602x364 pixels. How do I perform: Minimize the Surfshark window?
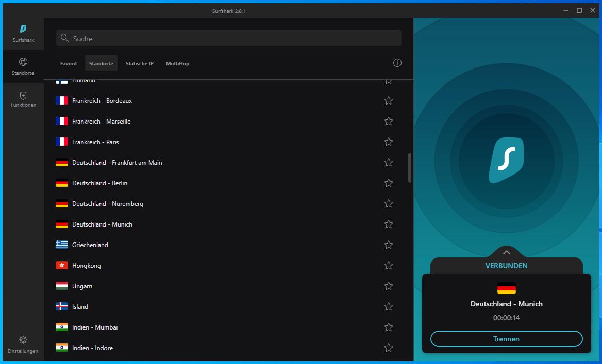coord(566,10)
